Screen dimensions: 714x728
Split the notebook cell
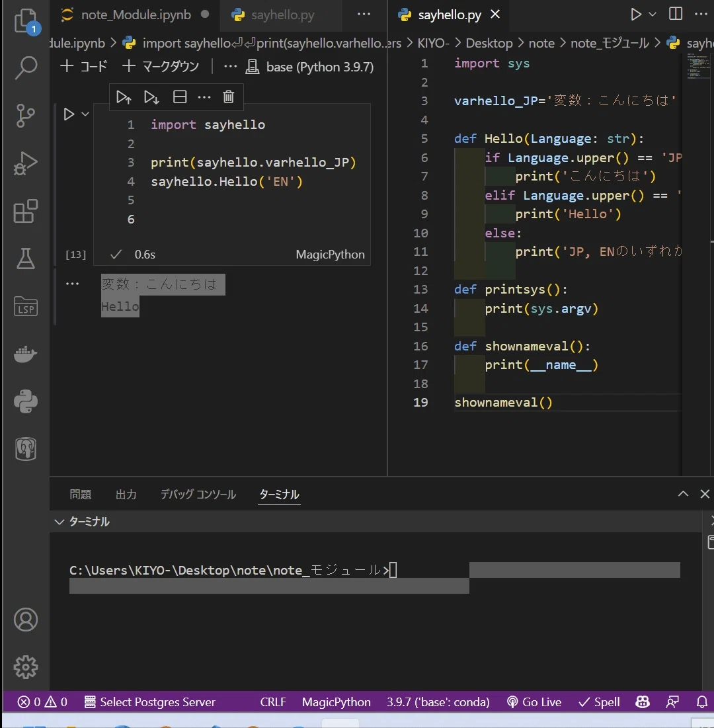pos(180,97)
